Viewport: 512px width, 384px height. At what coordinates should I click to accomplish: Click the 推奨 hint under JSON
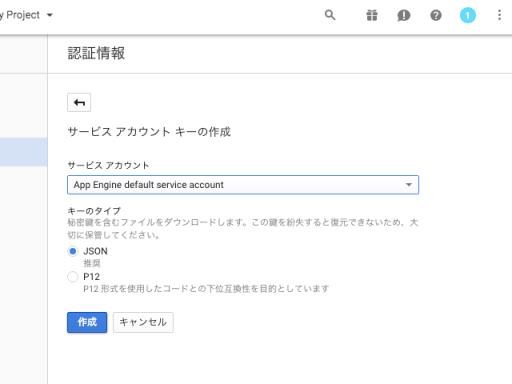(92, 263)
